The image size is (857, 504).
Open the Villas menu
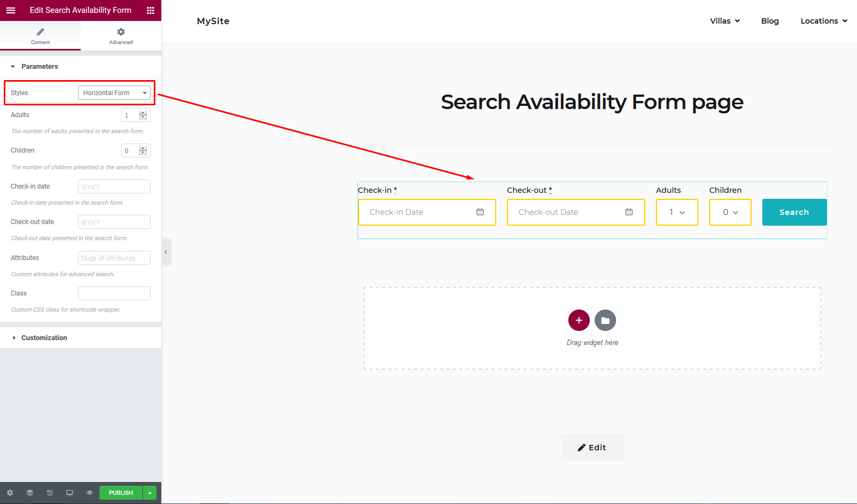coord(725,21)
